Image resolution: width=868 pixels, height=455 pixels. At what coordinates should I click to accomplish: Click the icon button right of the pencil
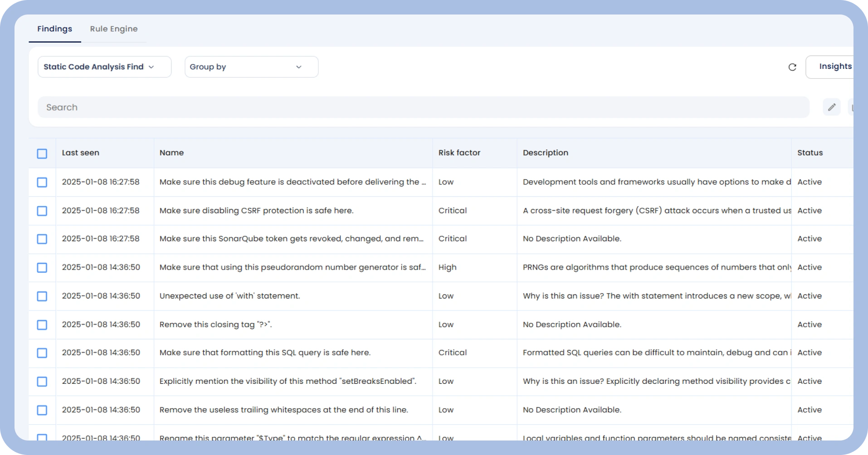854,107
